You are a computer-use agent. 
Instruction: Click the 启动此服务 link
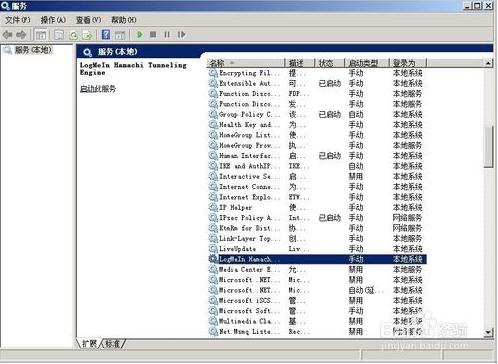pyautogui.click(x=98, y=89)
